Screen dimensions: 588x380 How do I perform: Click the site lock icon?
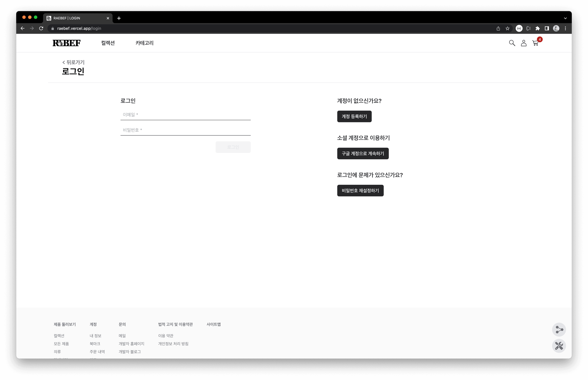point(53,28)
